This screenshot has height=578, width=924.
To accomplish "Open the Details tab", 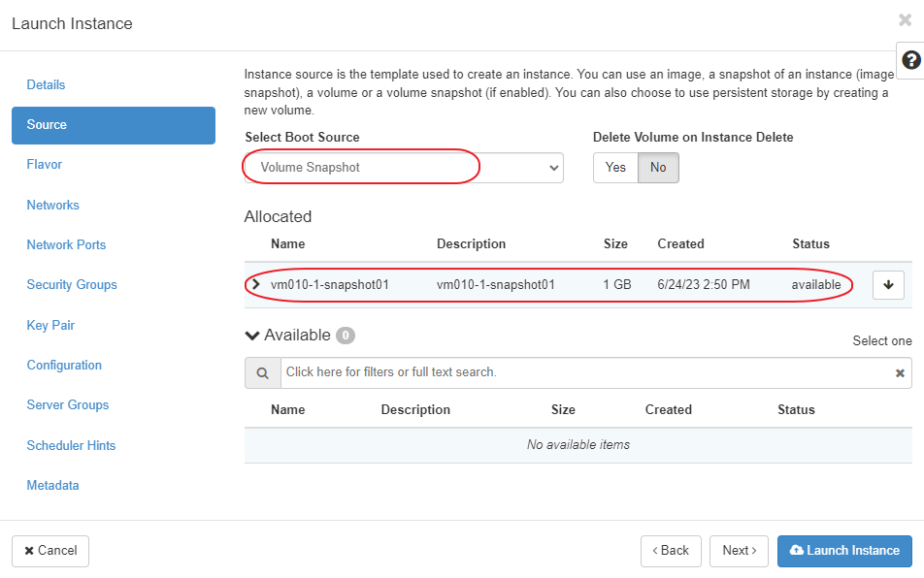I will pyautogui.click(x=46, y=85).
